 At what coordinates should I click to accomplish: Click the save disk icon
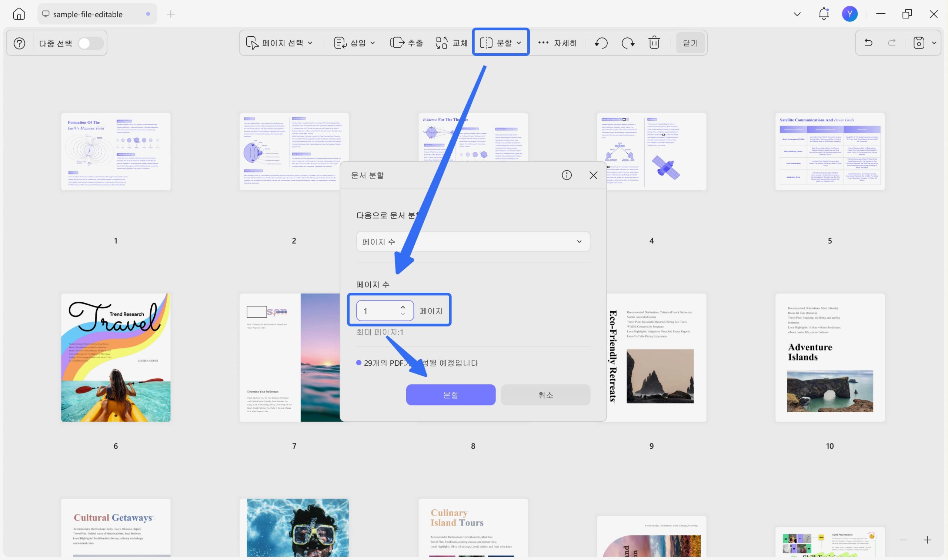(x=918, y=43)
